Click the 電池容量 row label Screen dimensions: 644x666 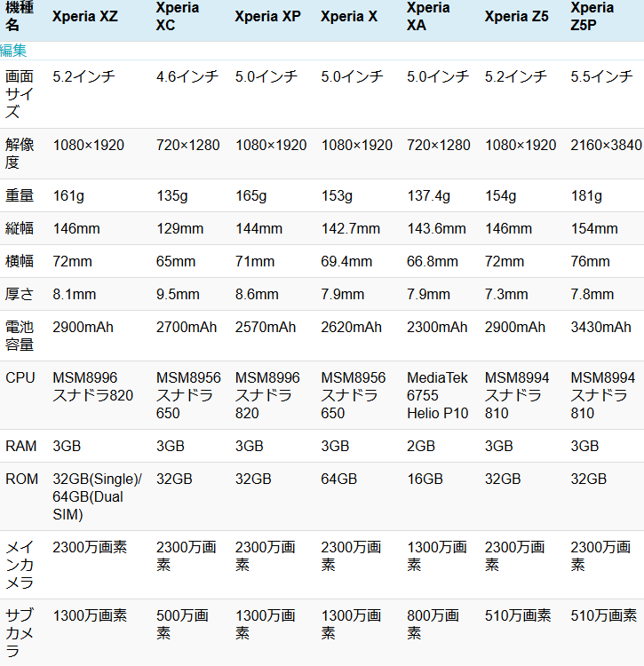click(x=20, y=336)
